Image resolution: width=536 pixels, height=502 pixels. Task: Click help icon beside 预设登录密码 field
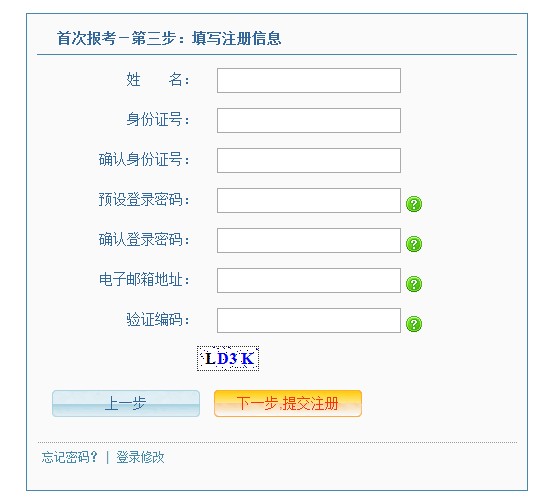pos(414,204)
